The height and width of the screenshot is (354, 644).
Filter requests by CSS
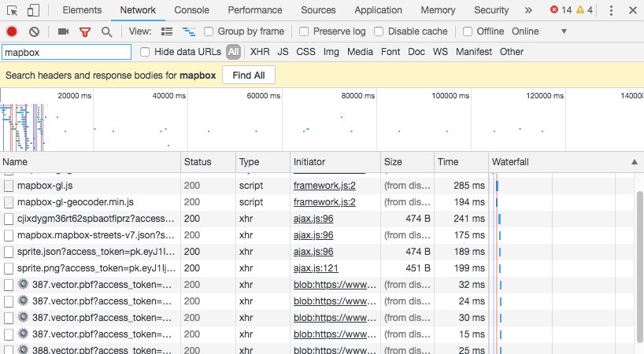306,52
